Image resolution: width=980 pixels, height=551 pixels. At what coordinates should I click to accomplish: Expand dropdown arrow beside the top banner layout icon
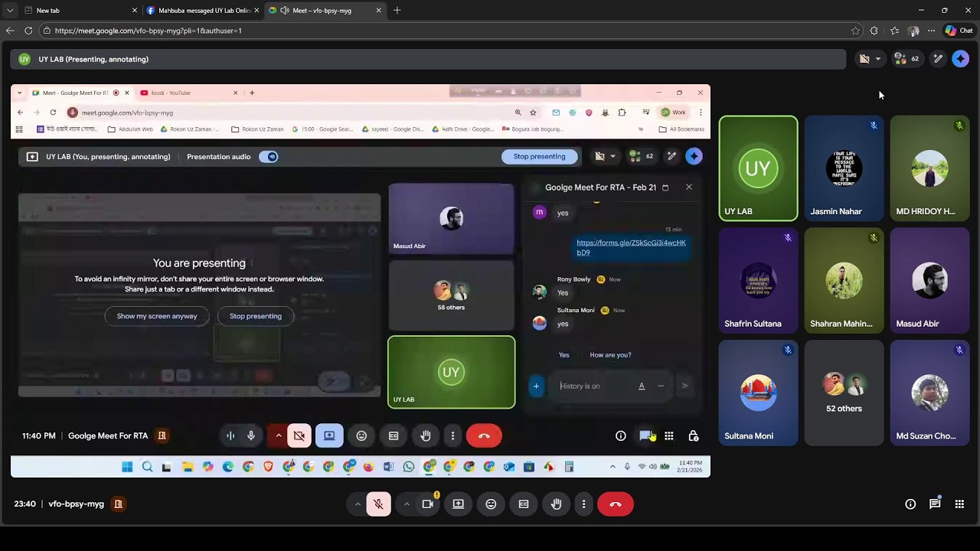point(877,59)
